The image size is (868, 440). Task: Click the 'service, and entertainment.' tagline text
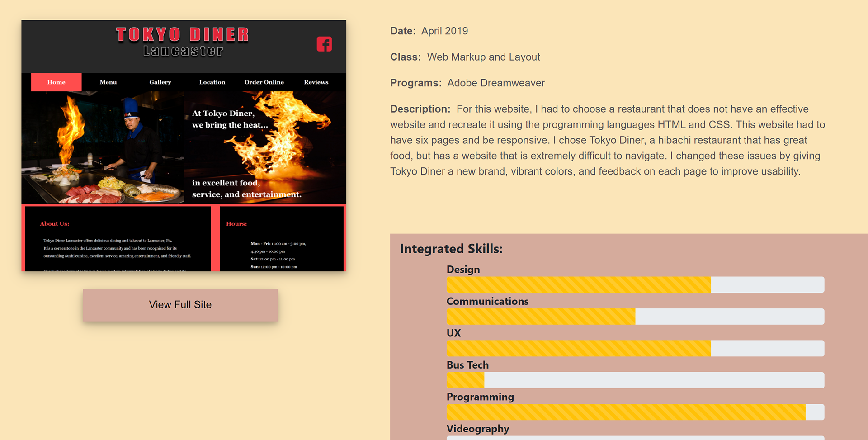(246, 194)
